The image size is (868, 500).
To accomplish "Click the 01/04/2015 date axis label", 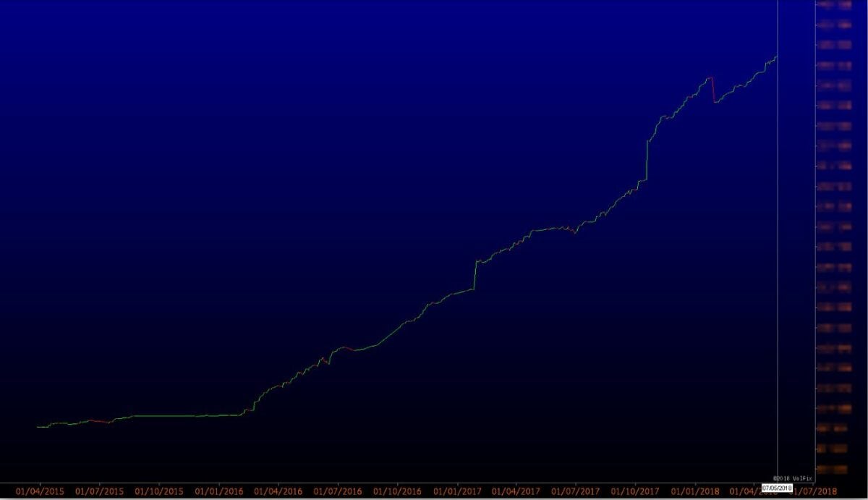I will coord(40,491).
